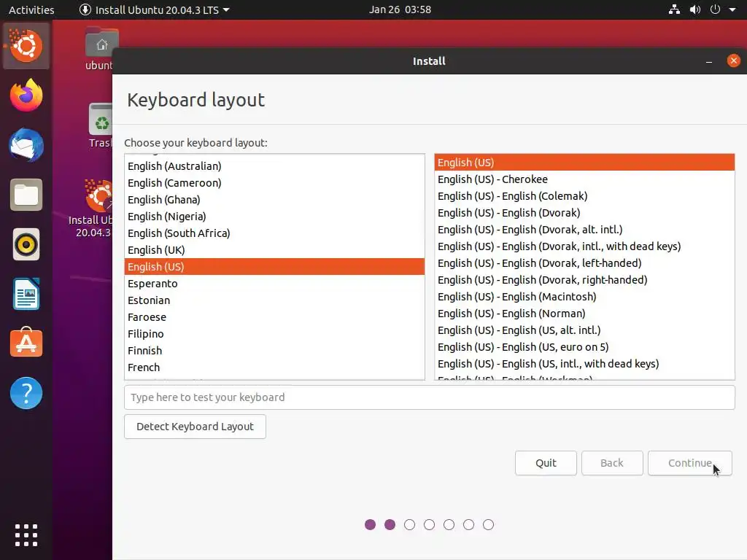Select English (US) - Cherokee variant
The image size is (747, 560).
[x=584, y=179]
